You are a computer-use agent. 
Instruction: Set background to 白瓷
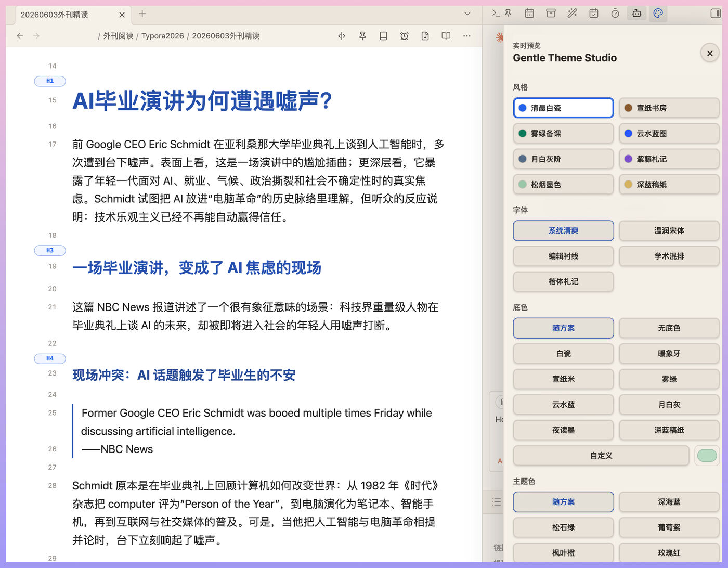(564, 354)
